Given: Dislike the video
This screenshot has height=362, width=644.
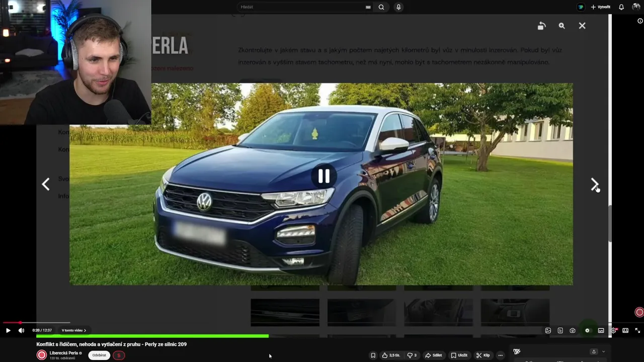Looking at the screenshot, I should (412, 355).
